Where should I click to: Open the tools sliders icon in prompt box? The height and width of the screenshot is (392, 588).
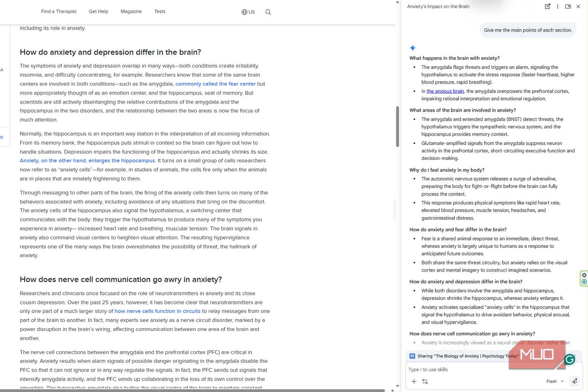tap(425, 381)
